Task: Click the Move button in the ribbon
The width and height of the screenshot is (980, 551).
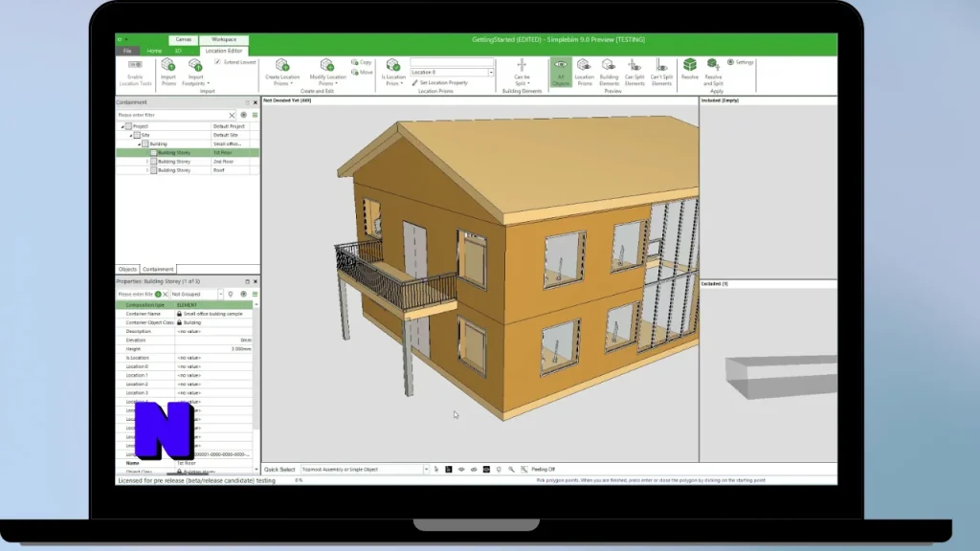Action: point(361,73)
